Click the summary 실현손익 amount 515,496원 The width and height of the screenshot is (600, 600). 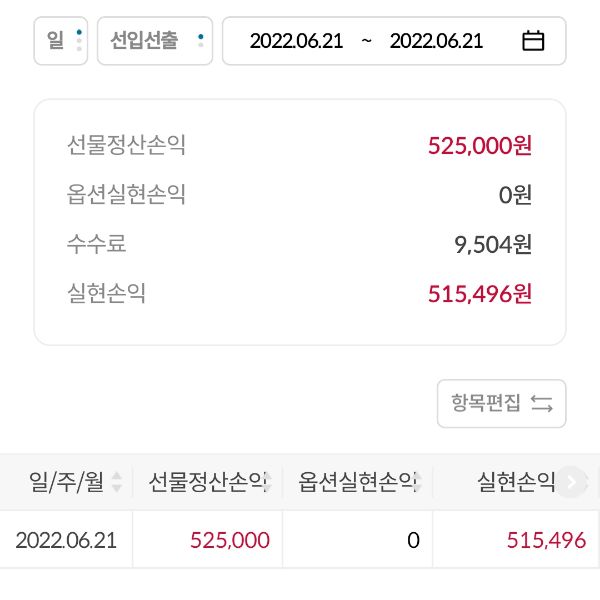point(479,293)
